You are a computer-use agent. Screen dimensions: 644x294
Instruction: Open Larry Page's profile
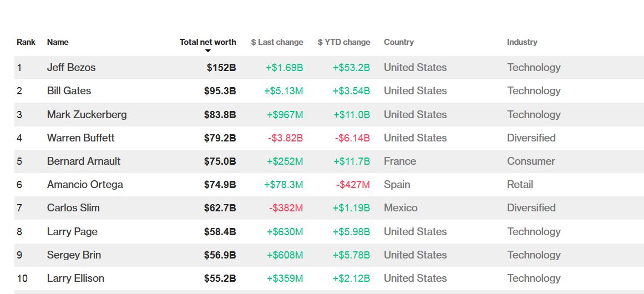(72, 232)
